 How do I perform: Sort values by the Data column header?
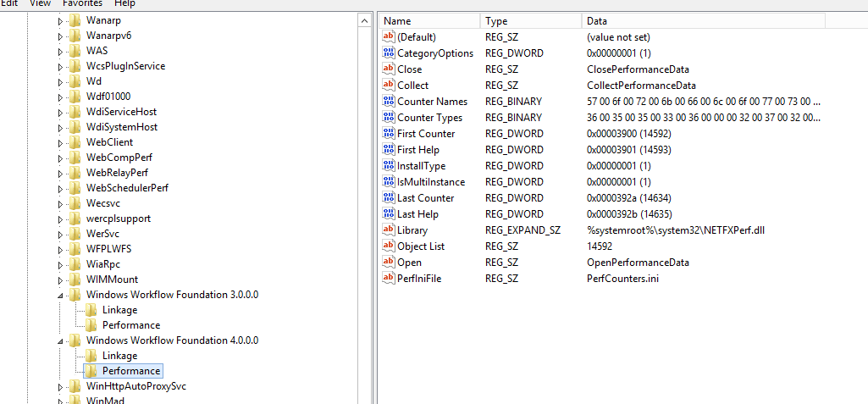click(704, 21)
